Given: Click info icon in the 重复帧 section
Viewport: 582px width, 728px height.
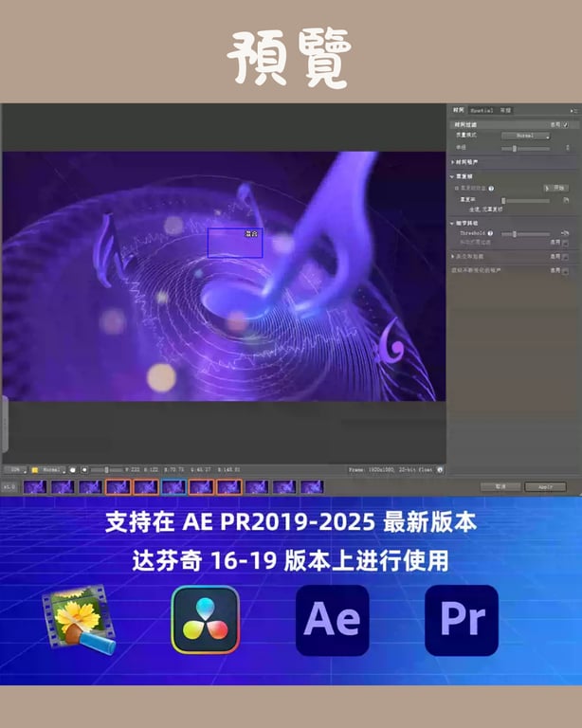Looking at the screenshot, I should (x=491, y=189).
